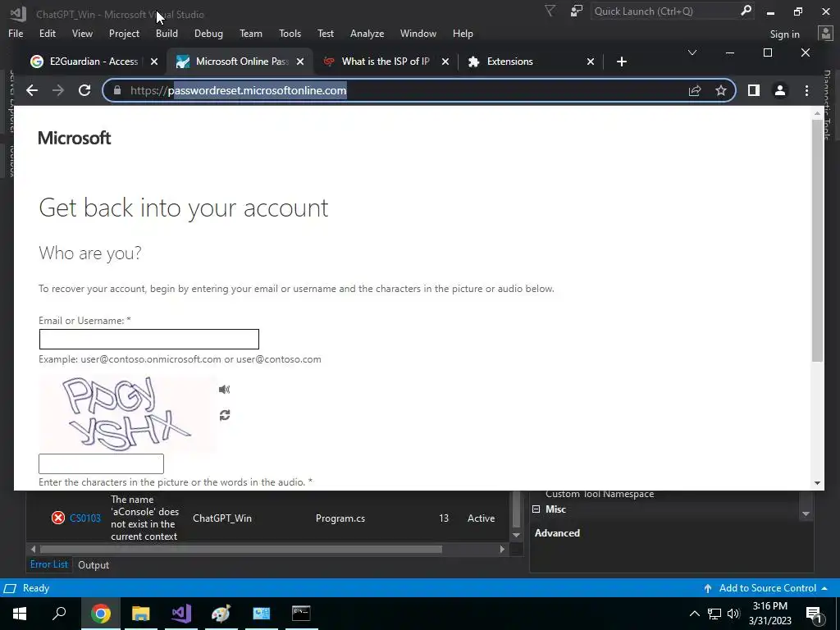Viewport: 840px width, 630px height.
Task: Open CS0103 error code link
Action: 85,518
